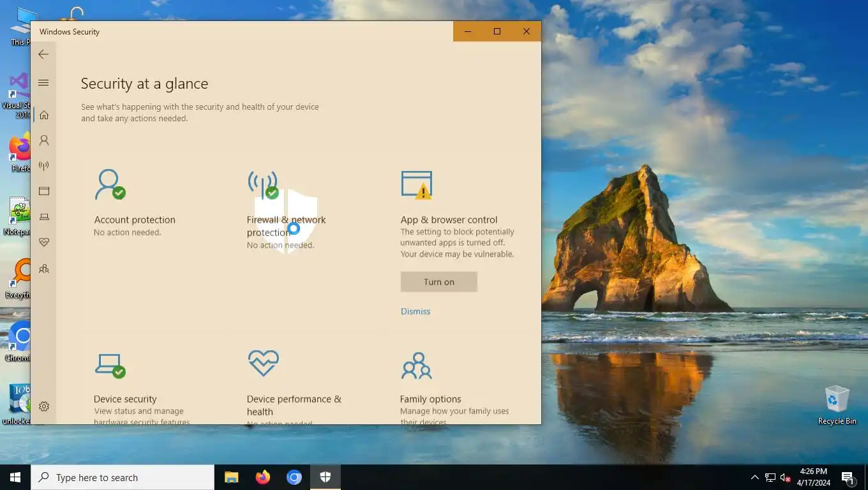Open the Family options heading
Image resolution: width=868 pixels, height=490 pixels.
pyautogui.click(x=430, y=399)
